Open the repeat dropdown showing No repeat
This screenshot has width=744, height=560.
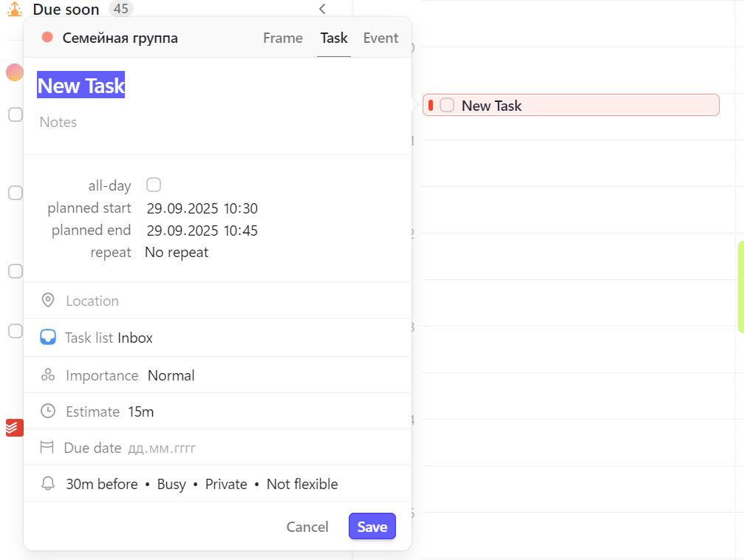coord(177,253)
